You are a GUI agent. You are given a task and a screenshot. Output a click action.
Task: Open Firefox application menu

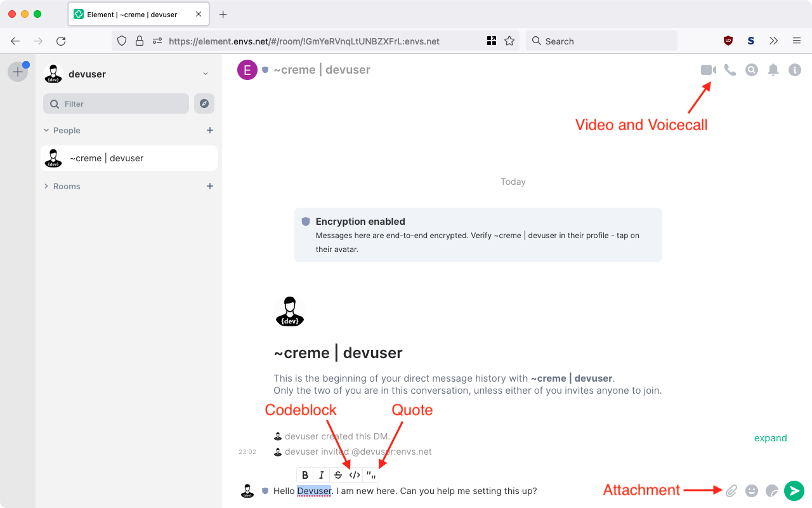click(x=796, y=41)
